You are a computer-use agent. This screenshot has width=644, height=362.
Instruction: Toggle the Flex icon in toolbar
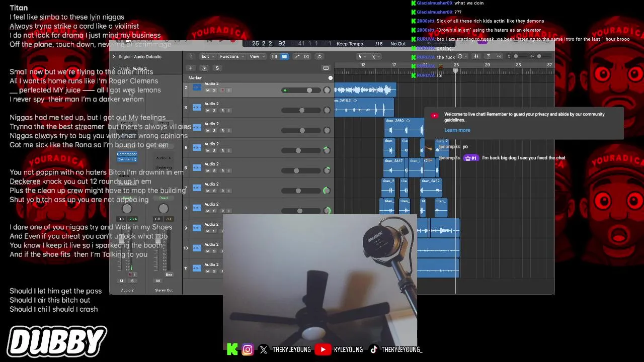(306, 56)
